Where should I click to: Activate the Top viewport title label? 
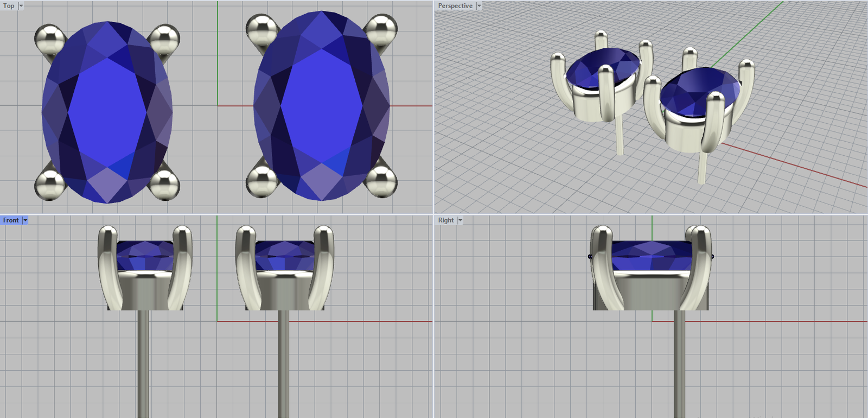click(x=9, y=6)
